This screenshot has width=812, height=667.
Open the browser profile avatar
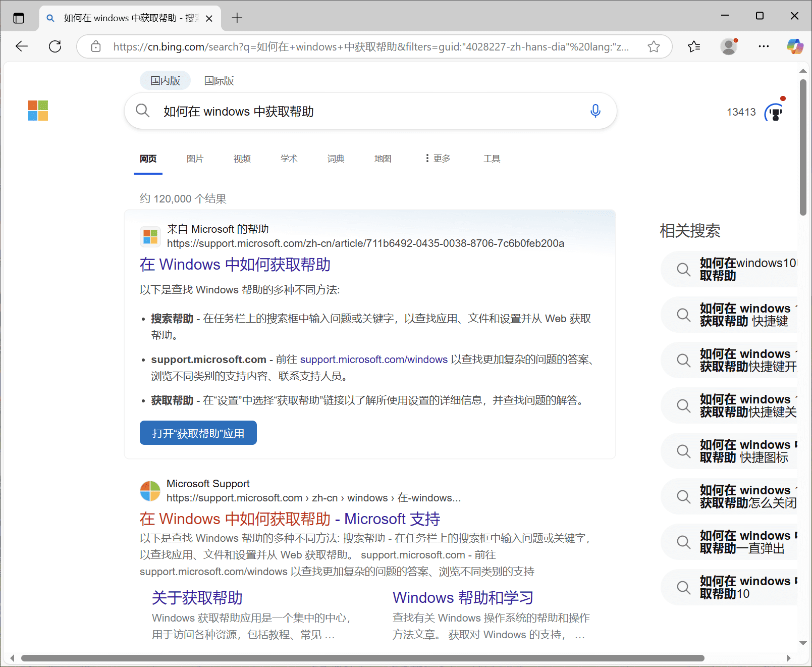point(729,46)
